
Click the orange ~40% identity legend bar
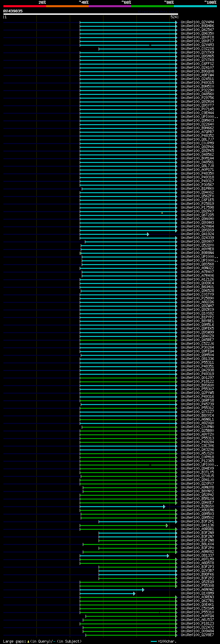pos(67,6)
